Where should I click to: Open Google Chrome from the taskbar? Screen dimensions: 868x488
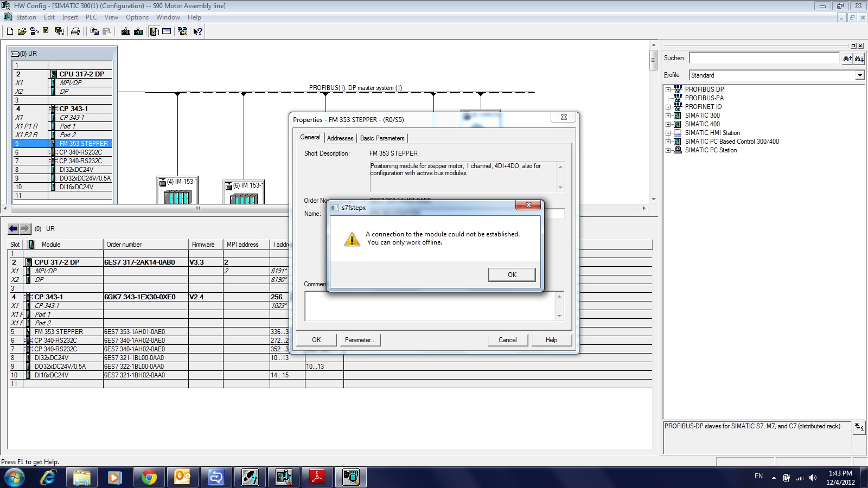[149, 477]
